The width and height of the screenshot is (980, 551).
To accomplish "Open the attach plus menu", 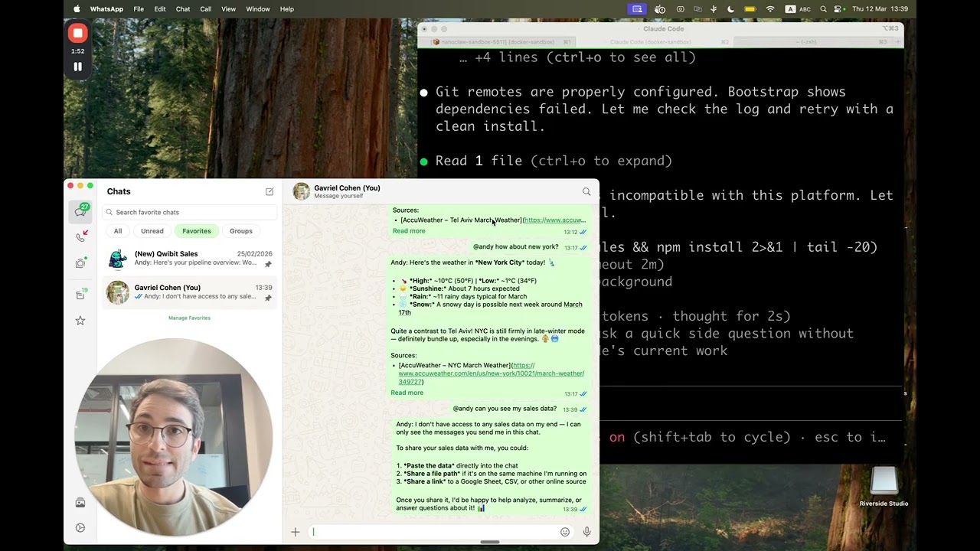I will pos(295,532).
